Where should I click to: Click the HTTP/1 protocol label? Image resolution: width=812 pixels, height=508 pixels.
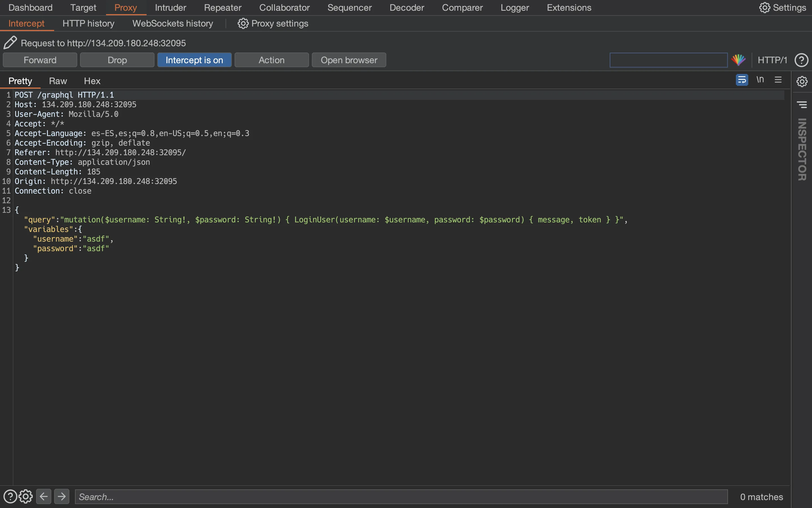[773, 60]
